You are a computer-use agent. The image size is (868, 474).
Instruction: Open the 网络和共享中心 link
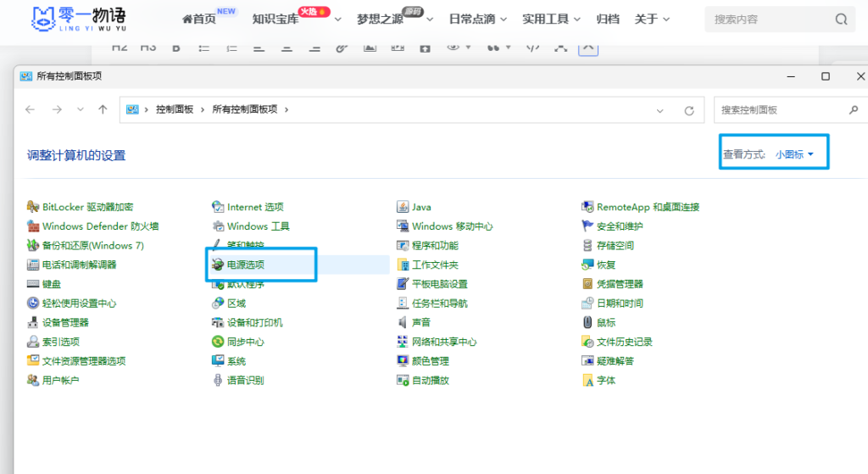[x=444, y=342]
